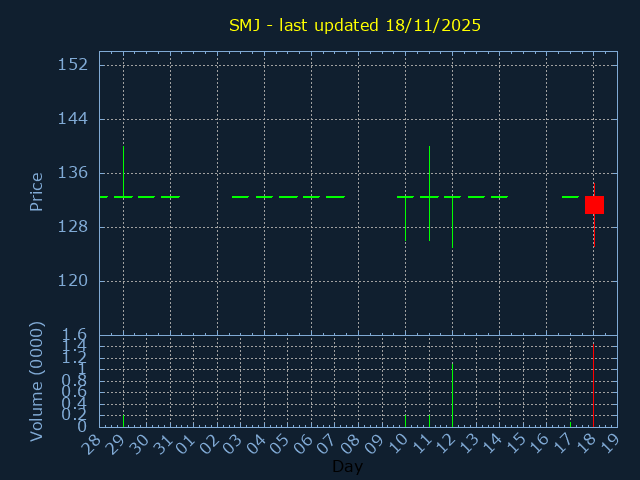Viewport: 640px width, 480px height.
Task: Click the grey wick above day 11
Action: (x=429, y=170)
